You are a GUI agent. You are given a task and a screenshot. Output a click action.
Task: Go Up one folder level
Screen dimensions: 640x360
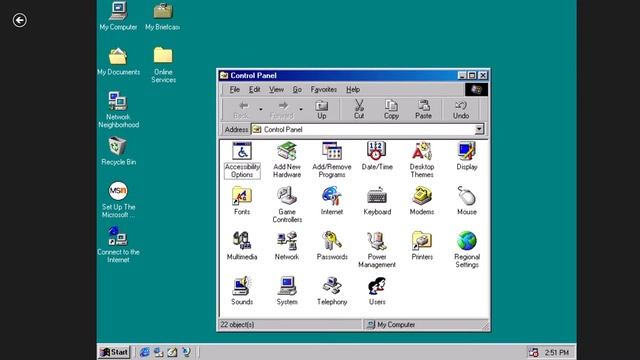point(322,110)
